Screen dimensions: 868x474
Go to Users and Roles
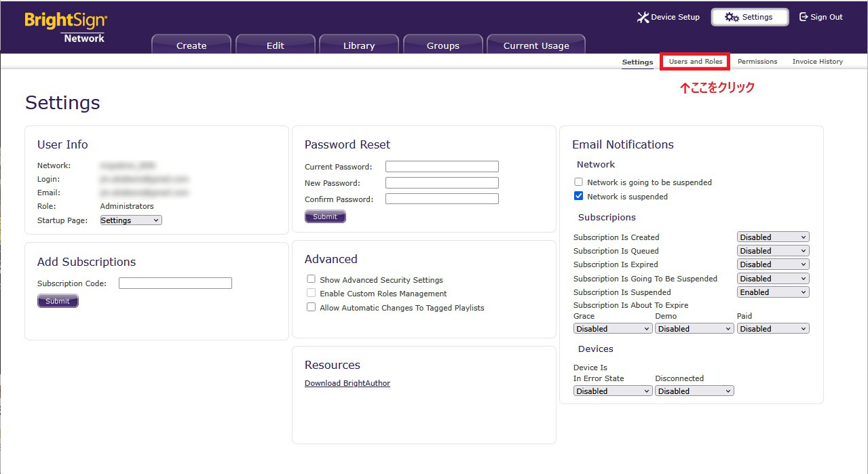[x=696, y=62]
